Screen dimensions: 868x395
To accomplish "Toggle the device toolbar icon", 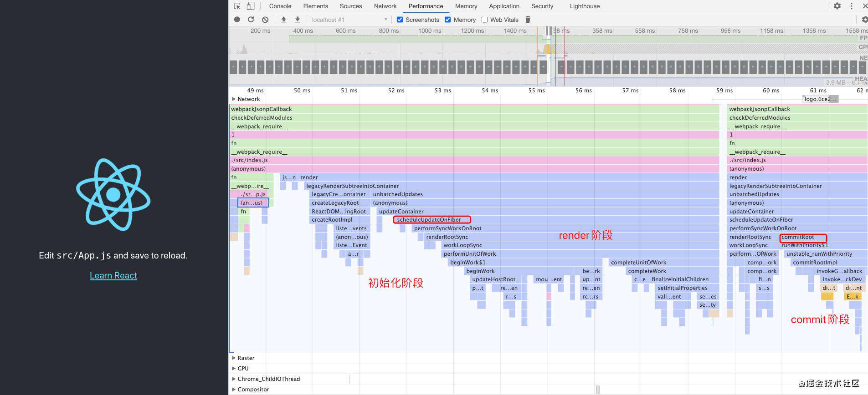I will point(251,6).
